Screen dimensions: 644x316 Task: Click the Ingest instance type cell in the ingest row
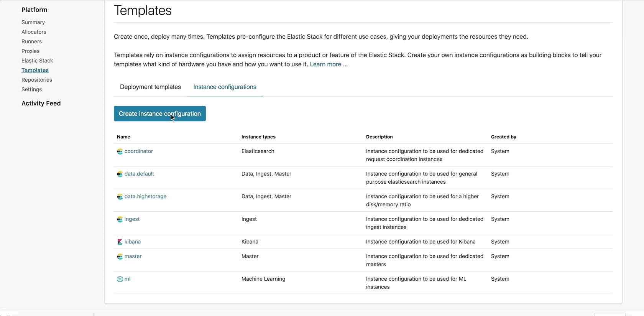coord(249,219)
